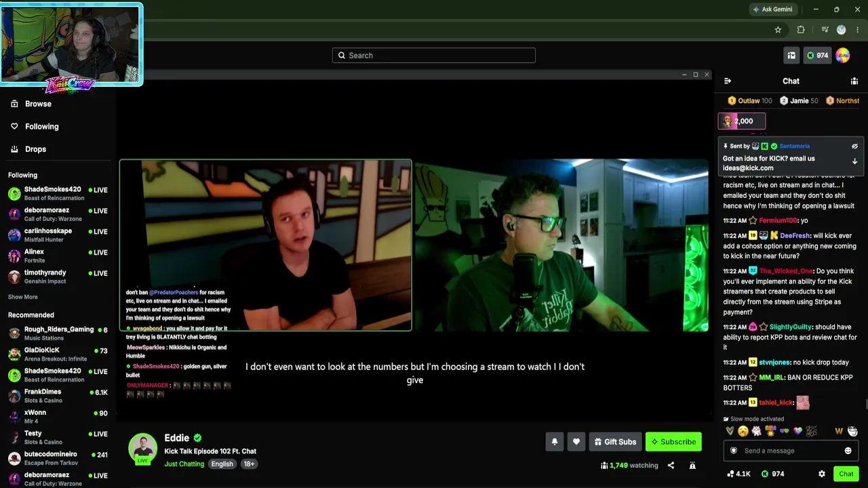Viewport: 868px width, 488px height.
Task: Open the 974 Kicks balance below chat input
Action: pos(772,474)
